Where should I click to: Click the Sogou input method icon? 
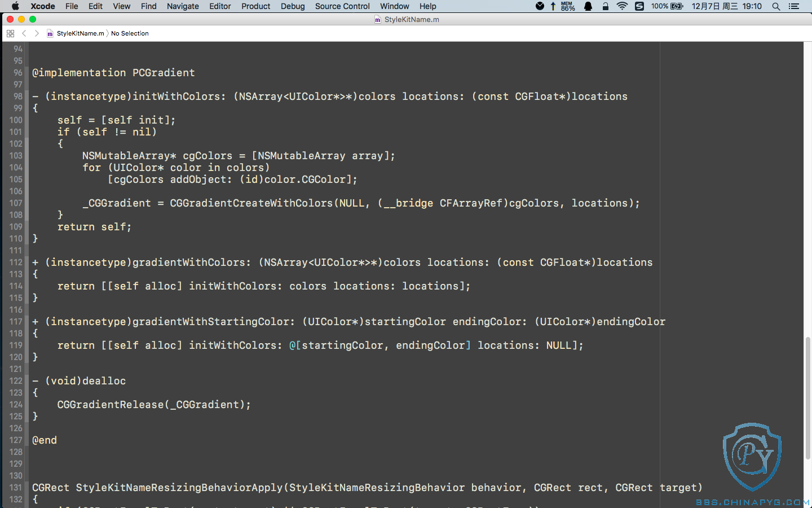tap(639, 6)
